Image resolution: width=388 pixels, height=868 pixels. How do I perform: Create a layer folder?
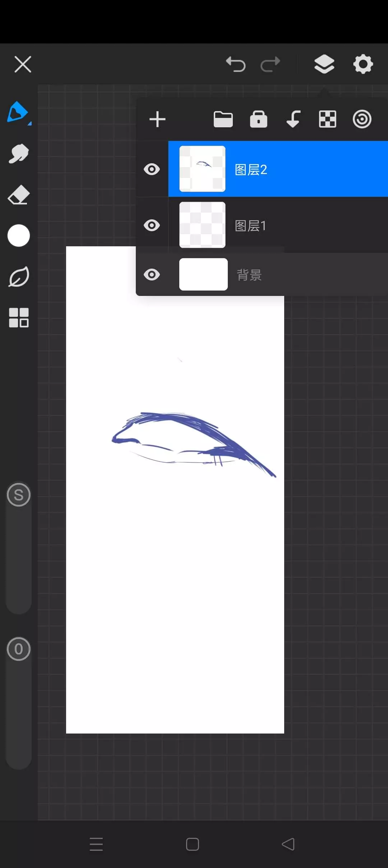tap(223, 119)
